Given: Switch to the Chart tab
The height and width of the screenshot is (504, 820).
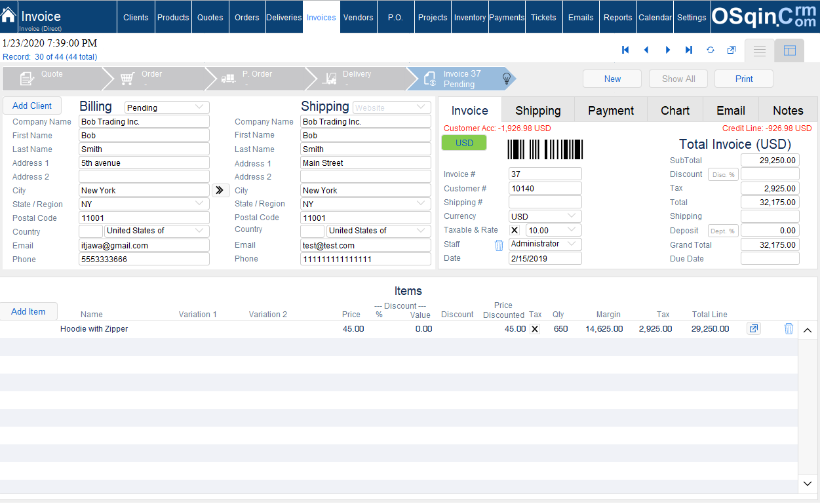Looking at the screenshot, I should 675,110.
